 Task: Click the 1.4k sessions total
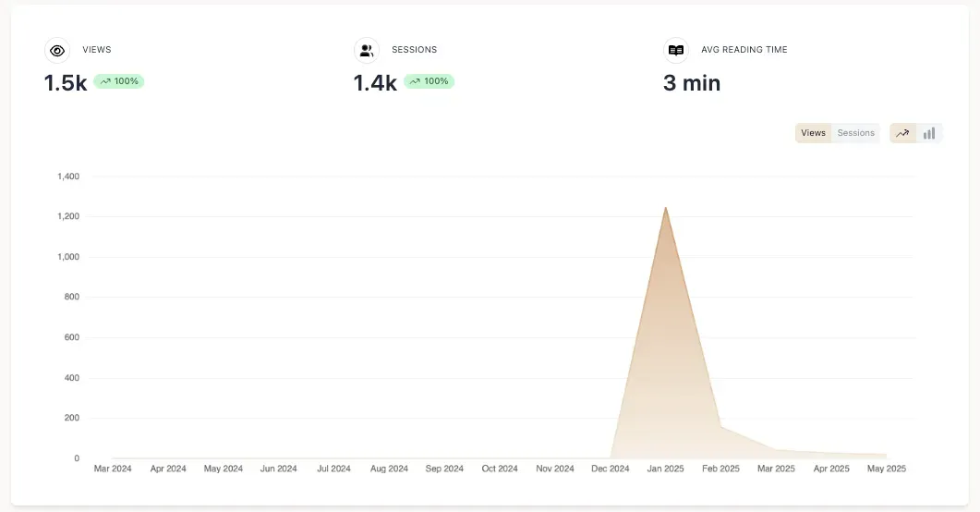[x=375, y=83]
